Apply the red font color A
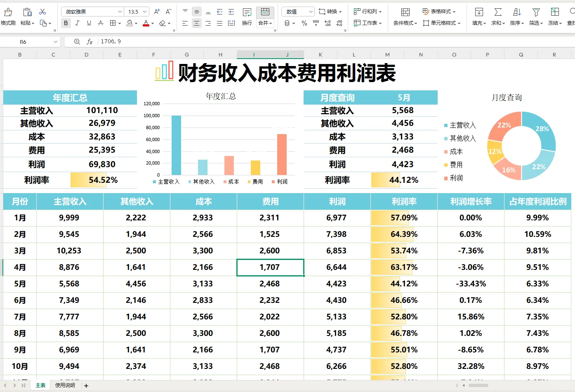 point(146,23)
